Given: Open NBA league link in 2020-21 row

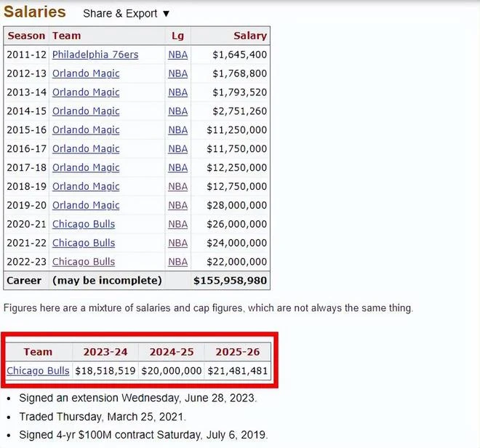Looking at the screenshot, I should click(x=178, y=224).
